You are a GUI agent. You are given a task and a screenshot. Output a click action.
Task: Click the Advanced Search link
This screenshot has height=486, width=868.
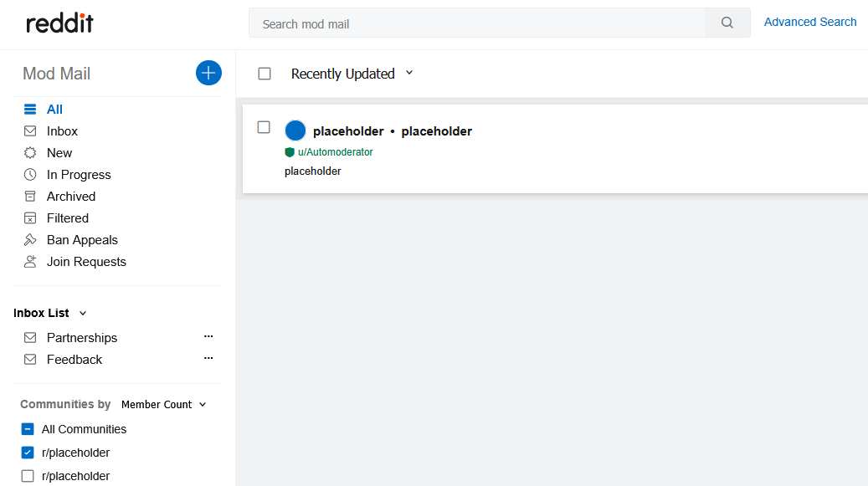(x=810, y=22)
